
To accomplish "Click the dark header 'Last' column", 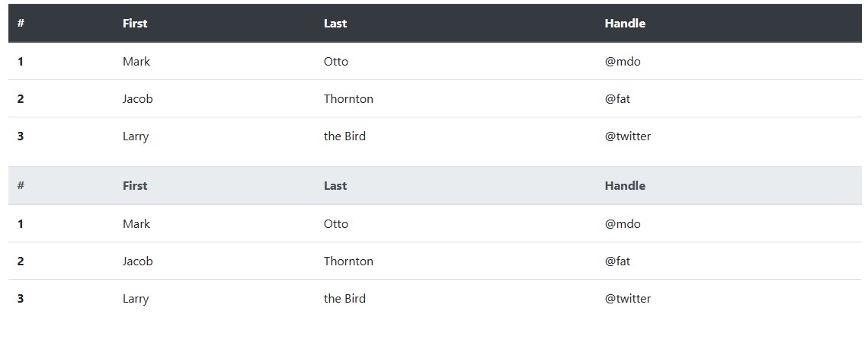I will (335, 24).
